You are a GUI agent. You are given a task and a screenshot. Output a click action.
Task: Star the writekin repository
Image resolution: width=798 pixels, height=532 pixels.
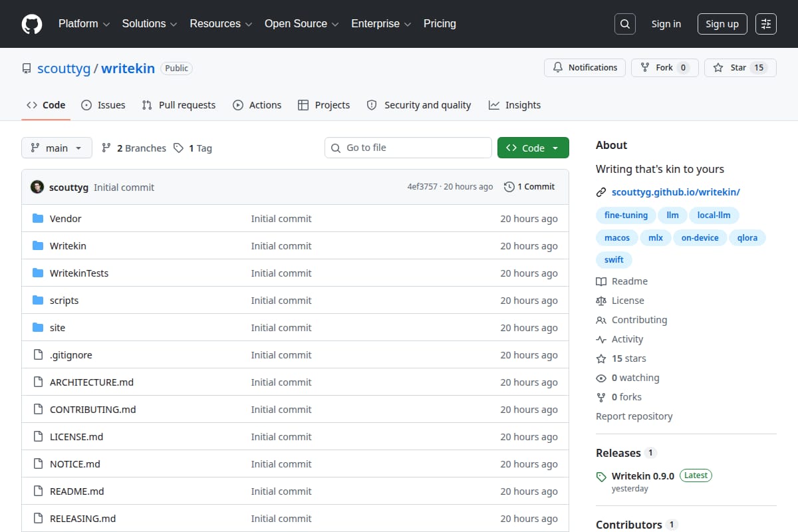(740, 68)
